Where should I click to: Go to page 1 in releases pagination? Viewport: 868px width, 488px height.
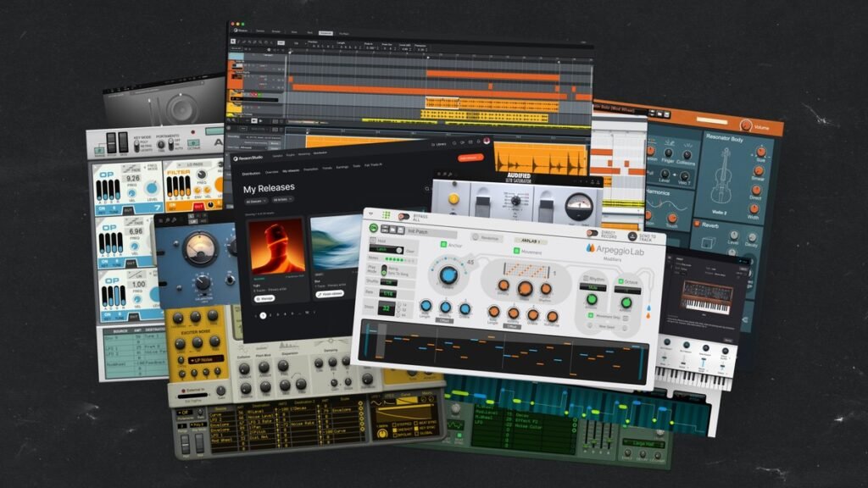tap(263, 315)
